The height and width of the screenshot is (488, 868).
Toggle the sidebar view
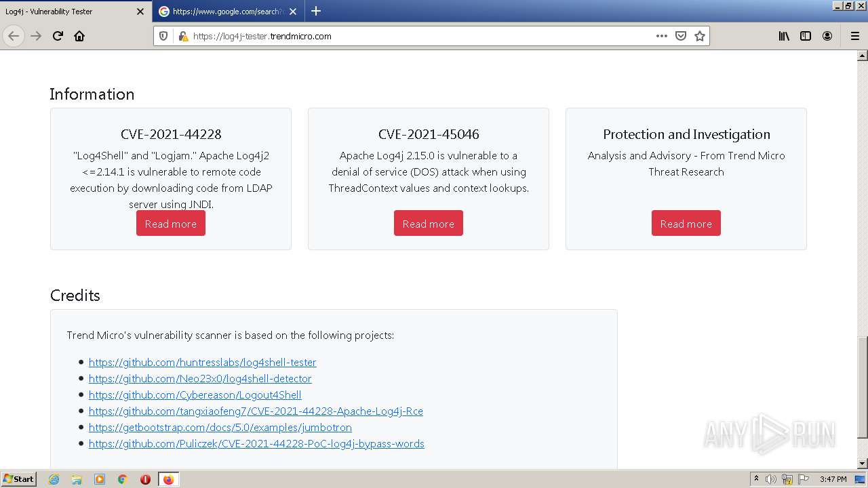pos(806,36)
